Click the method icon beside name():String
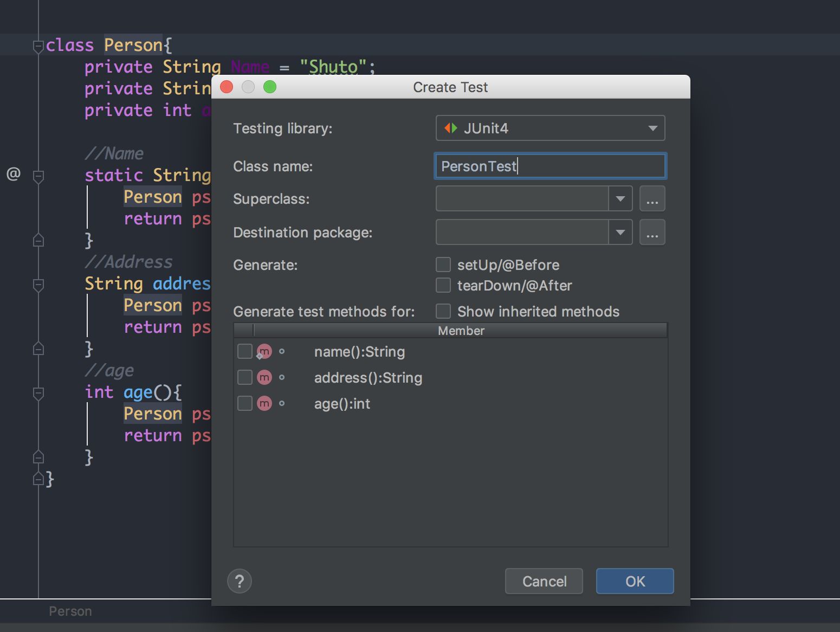Viewport: 840px width, 632px height. pyautogui.click(x=264, y=351)
